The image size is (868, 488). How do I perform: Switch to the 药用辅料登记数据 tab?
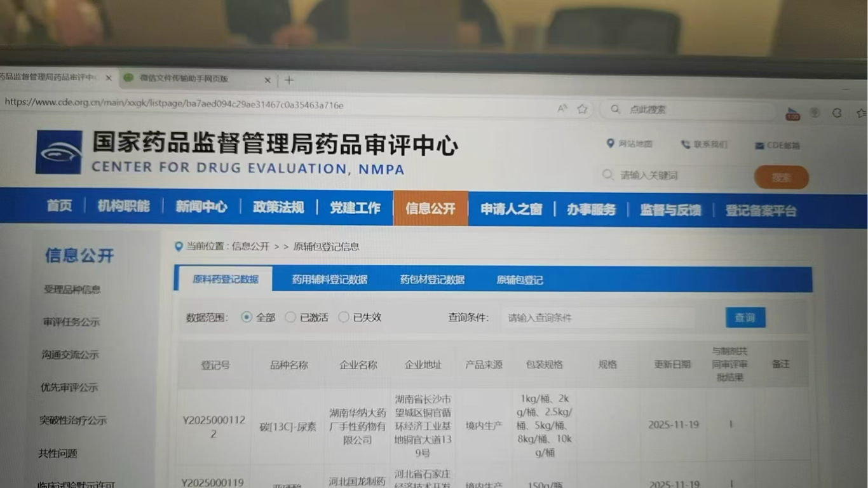click(x=330, y=280)
